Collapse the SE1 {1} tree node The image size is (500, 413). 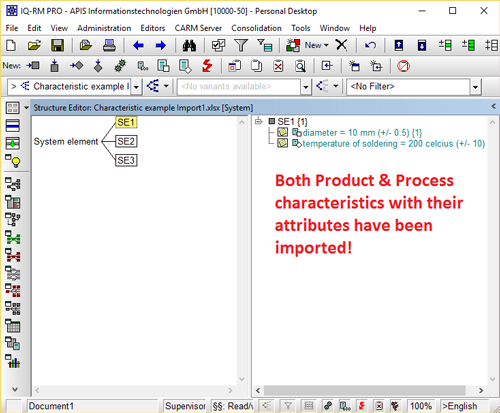click(x=259, y=121)
